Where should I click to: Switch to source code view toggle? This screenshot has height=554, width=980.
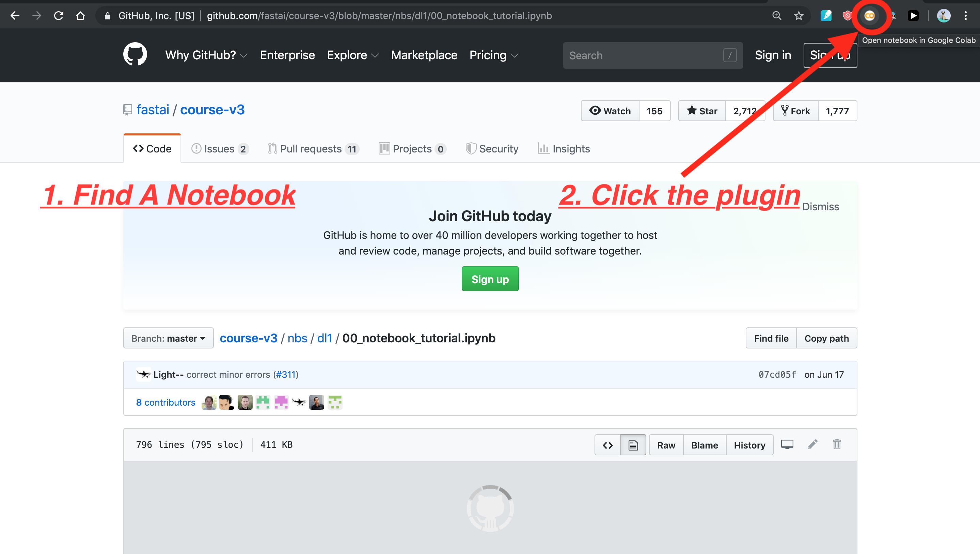click(x=607, y=445)
